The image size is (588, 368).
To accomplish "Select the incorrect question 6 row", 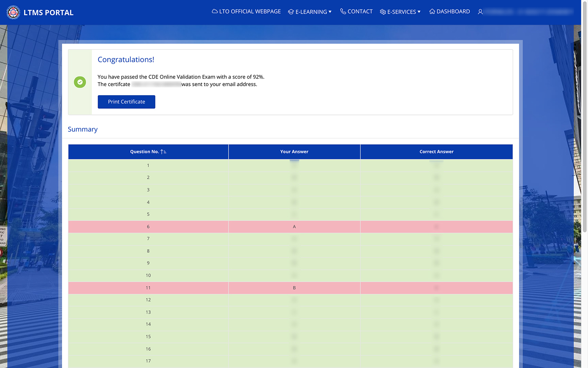I will pyautogui.click(x=290, y=227).
